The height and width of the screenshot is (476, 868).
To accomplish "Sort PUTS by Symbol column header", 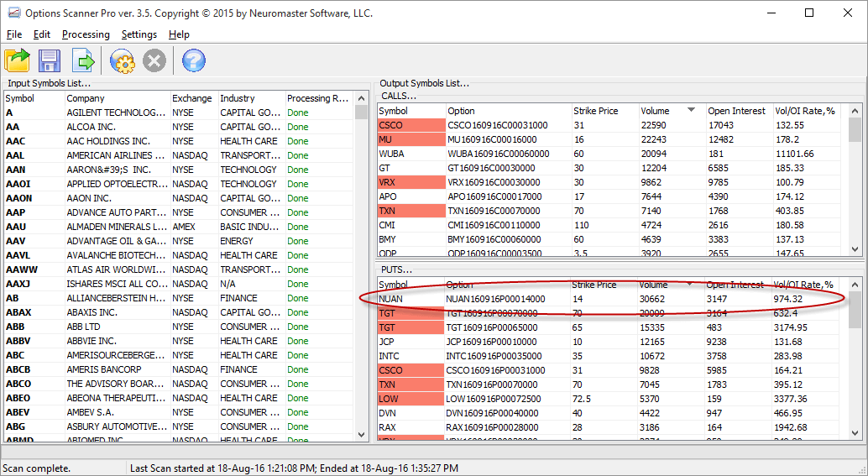I will pos(410,285).
